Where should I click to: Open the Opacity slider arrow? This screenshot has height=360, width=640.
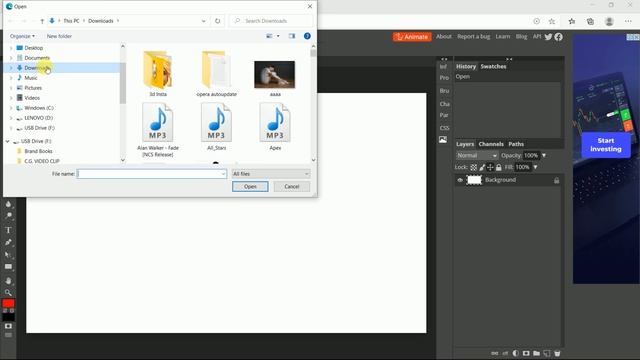pos(544,156)
